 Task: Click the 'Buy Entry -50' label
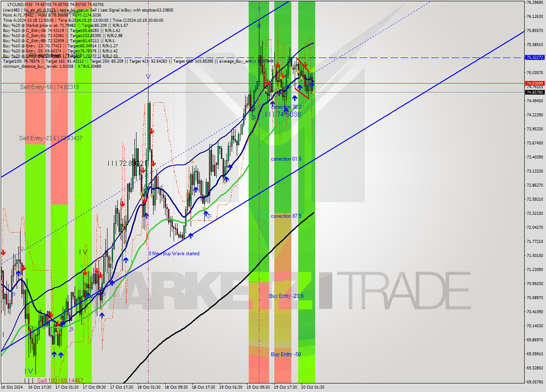click(286, 355)
